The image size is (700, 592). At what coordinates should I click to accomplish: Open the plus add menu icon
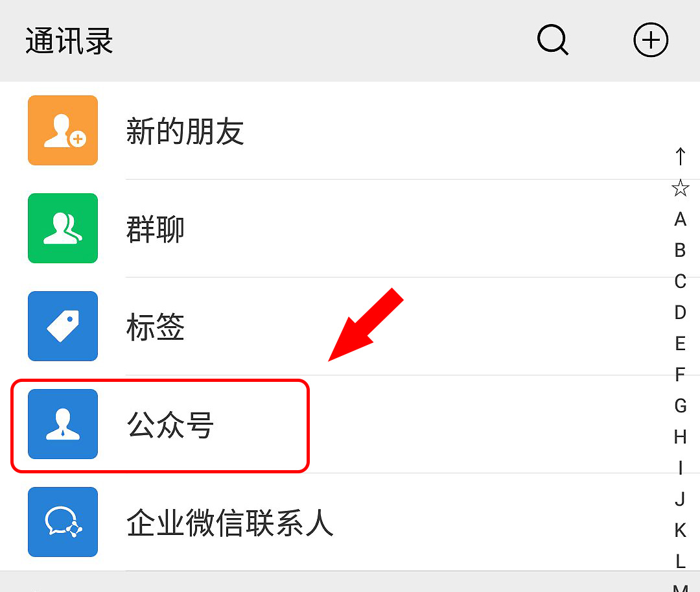[651, 40]
